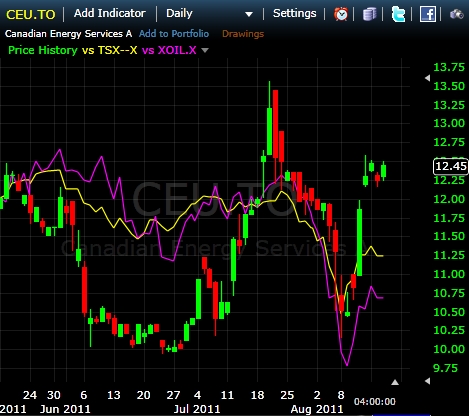Share chart on Twitter
This screenshot has width=469, height=416.
pos(398,14)
